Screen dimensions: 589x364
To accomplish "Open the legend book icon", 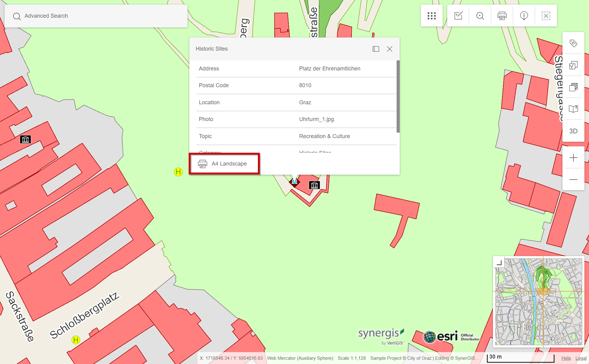I will (573, 109).
